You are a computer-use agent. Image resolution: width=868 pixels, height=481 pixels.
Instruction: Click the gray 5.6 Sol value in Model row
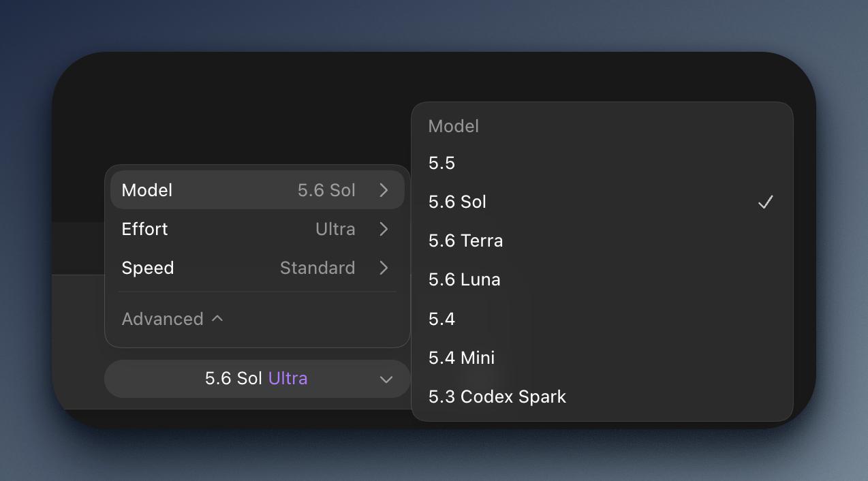326,190
